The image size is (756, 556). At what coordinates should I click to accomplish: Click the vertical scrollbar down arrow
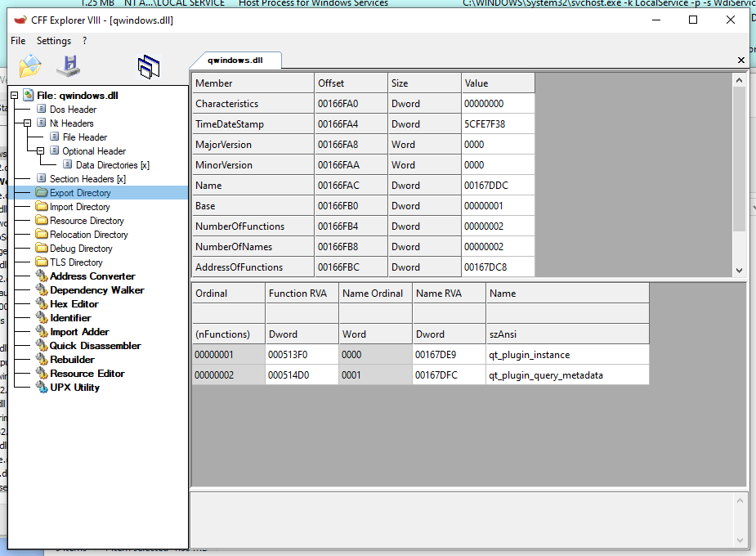[740, 270]
